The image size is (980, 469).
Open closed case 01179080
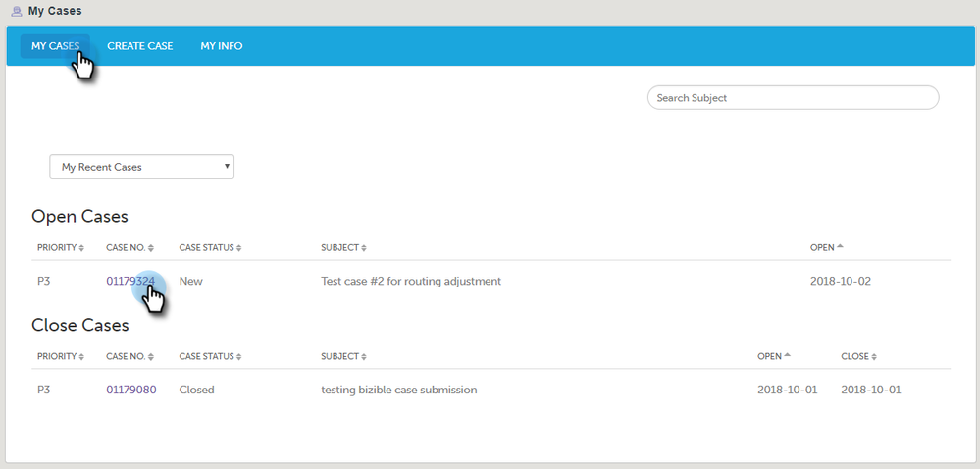[x=130, y=390]
